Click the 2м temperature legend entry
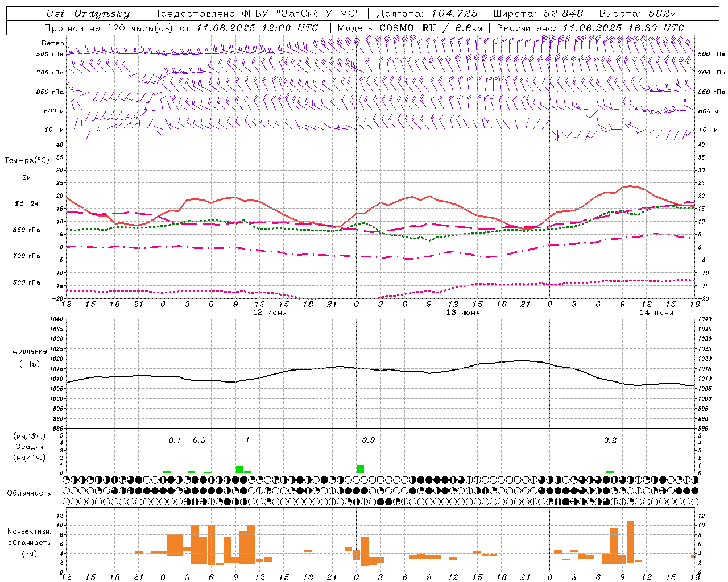728x582 pixels. point(27,178)
